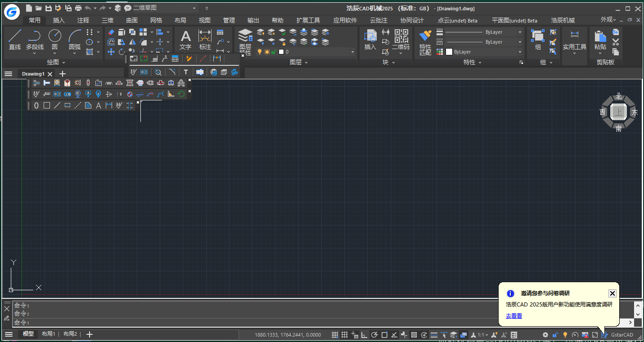Close the survey invitation notification

click(x=612, y=293)
